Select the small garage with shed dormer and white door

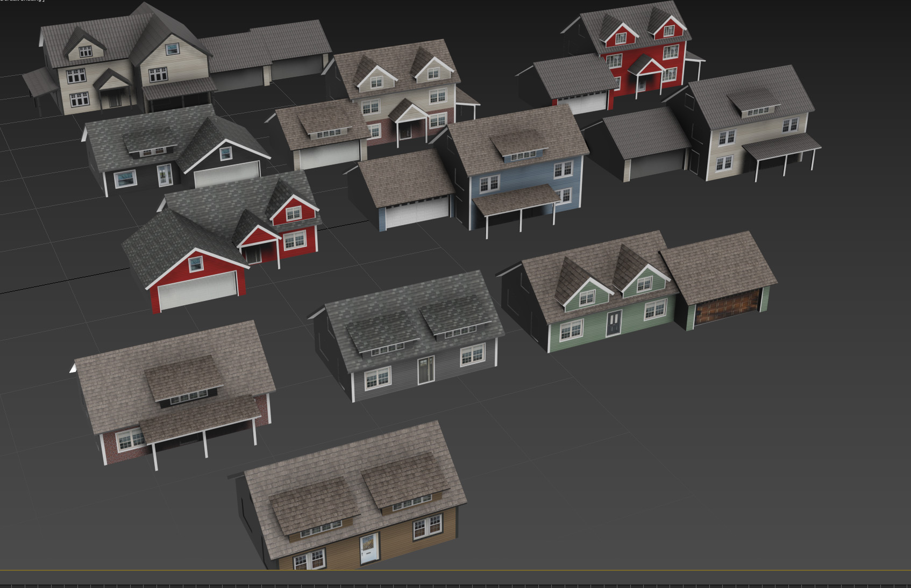pos(322,134)
